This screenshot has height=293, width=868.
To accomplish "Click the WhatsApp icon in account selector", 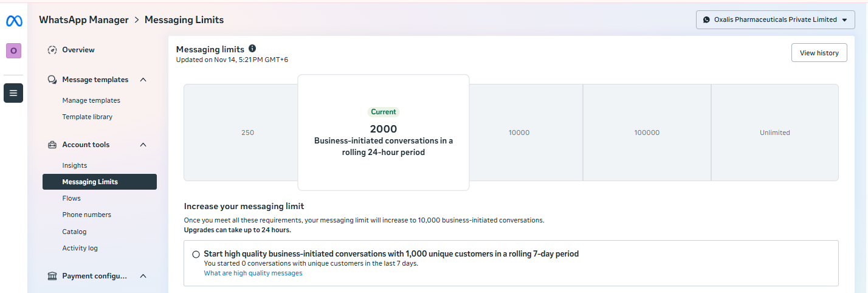I will 706,19.
